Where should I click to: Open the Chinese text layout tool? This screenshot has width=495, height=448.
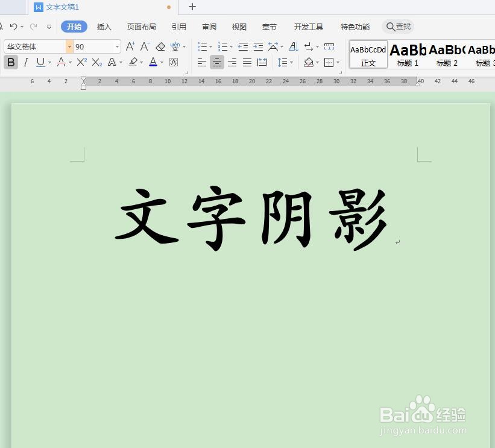click(x=273, y=46)
